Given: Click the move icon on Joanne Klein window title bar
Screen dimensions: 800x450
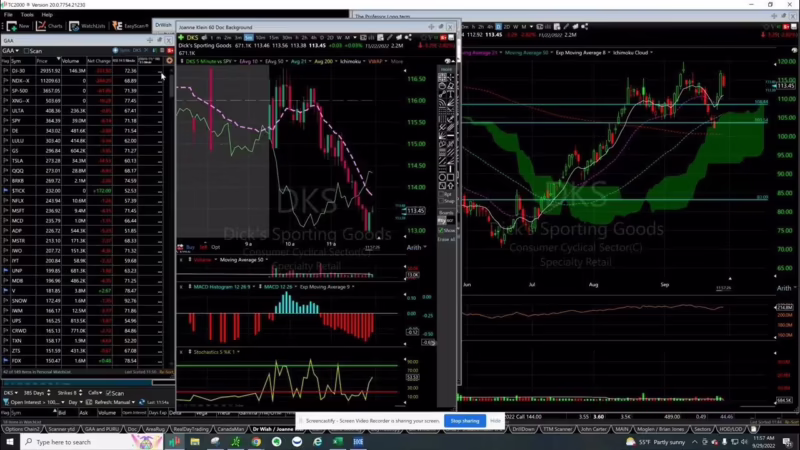Looking at the screenshot, I should point(432,27).
